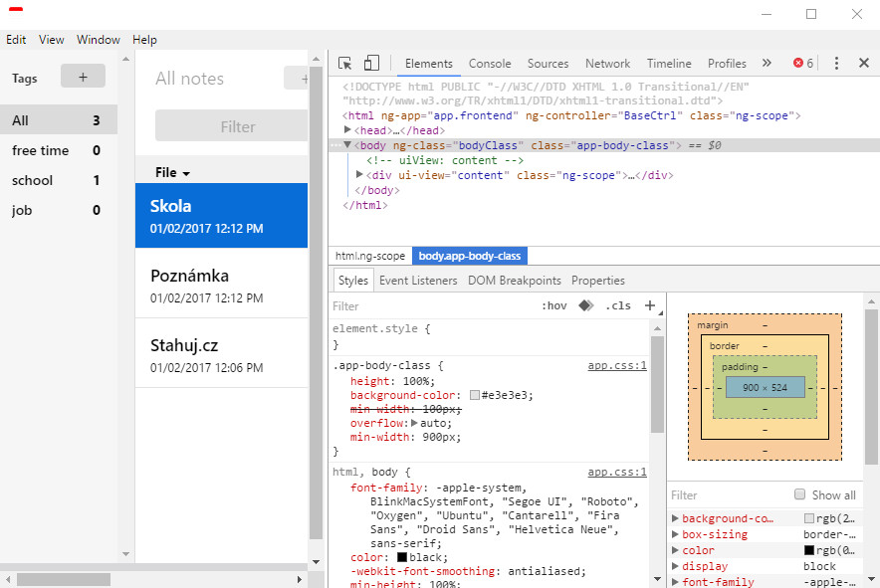Select the free time tag
880x588 pixels.
pos(59,150)
